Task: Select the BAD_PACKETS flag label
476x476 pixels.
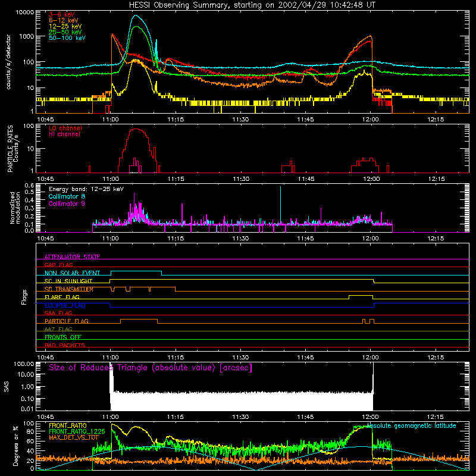Action: [65, 345]
